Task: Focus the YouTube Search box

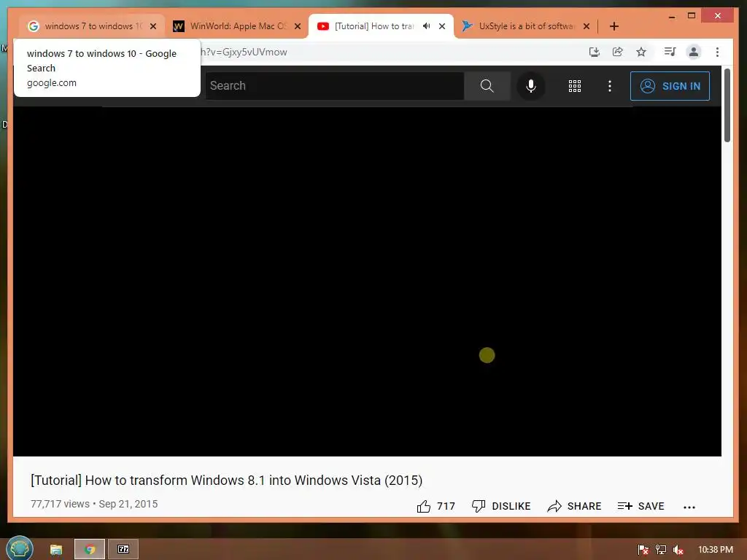Action: [x=334, y=86]
